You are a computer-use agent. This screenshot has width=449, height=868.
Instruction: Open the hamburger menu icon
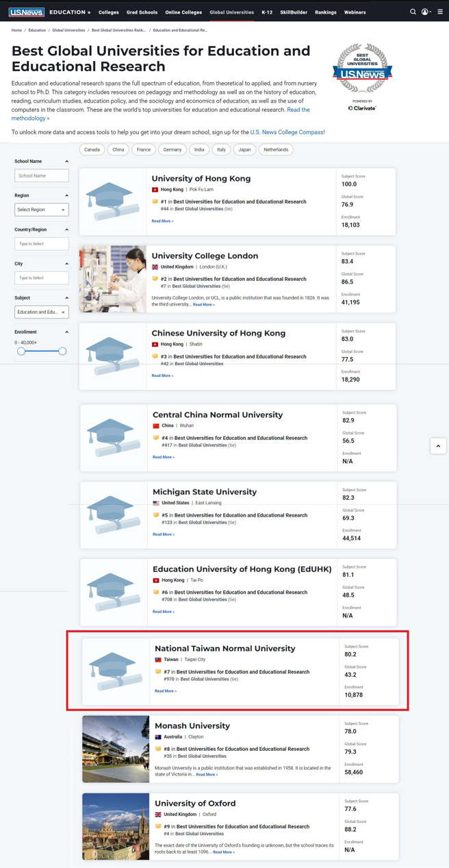click(440, 12)
